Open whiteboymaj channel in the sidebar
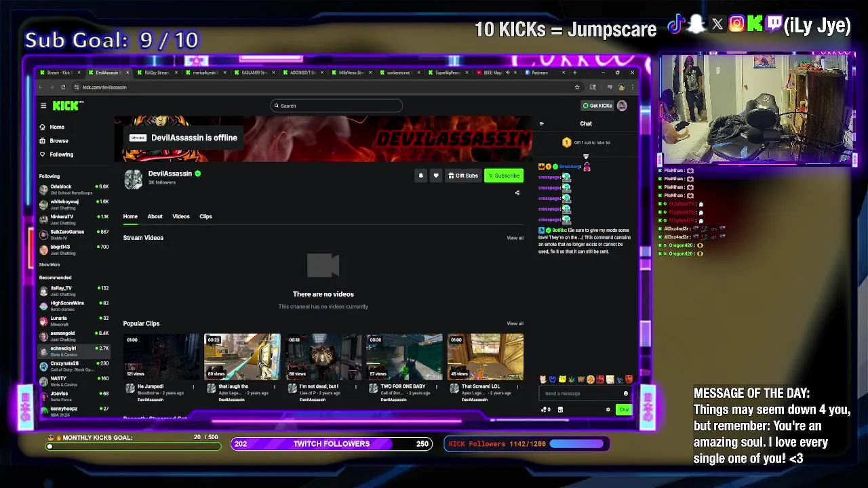This screenshot has width=868, height=488. 74,204
